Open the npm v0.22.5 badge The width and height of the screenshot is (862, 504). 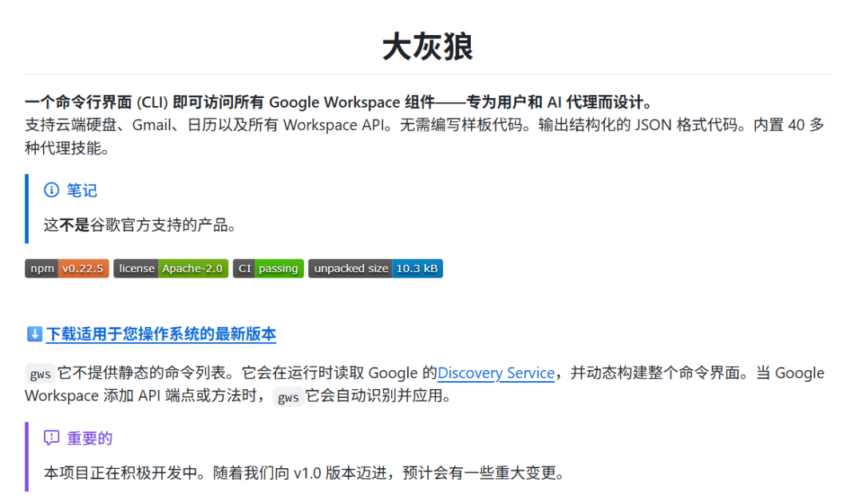66,269
